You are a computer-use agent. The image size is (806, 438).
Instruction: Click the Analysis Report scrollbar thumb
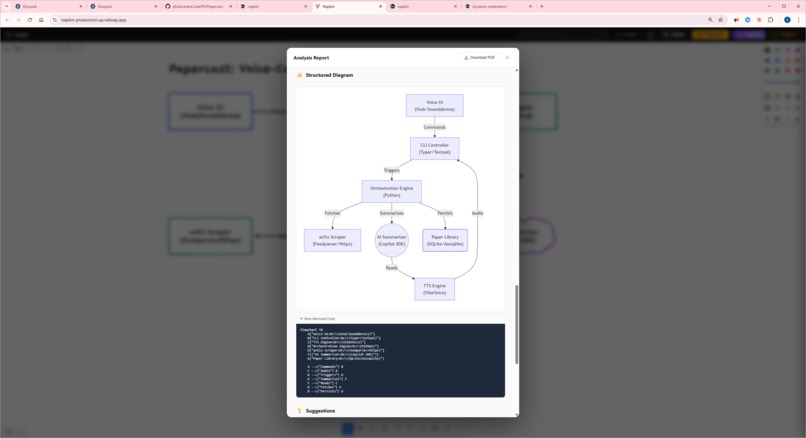coord(516,324)
